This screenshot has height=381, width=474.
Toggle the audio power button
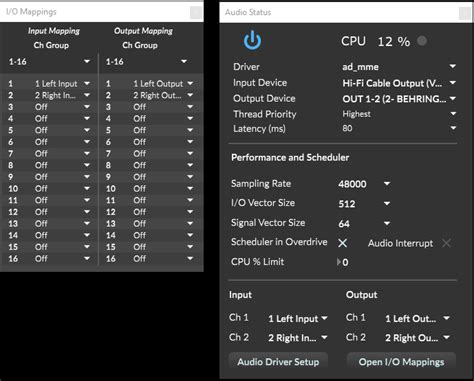(252, 40)
